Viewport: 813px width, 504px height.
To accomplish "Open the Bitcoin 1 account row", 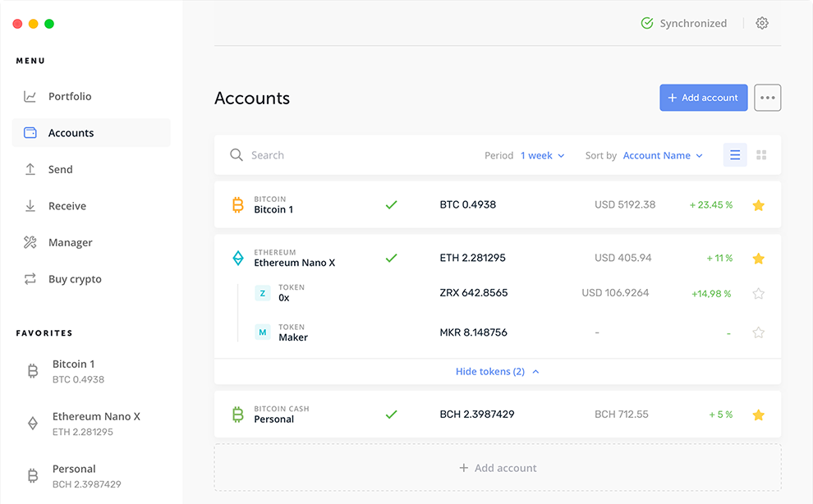I will tap(498, 205).
